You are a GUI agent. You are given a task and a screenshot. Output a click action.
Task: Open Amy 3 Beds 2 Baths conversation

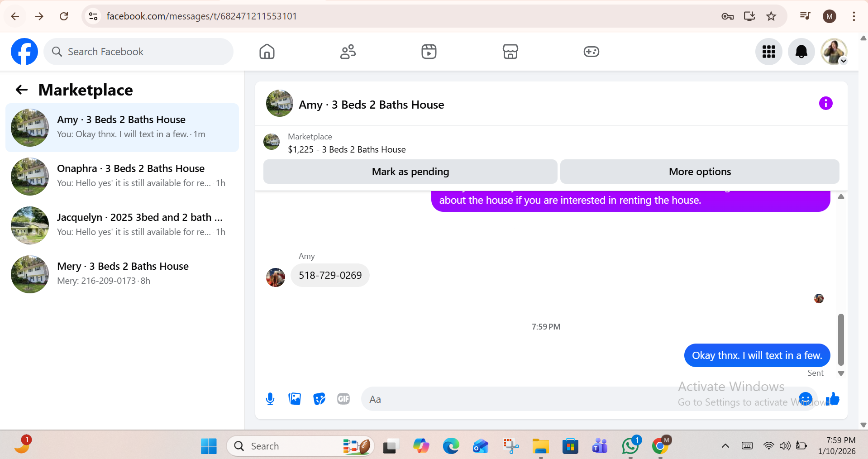(122, 128)
